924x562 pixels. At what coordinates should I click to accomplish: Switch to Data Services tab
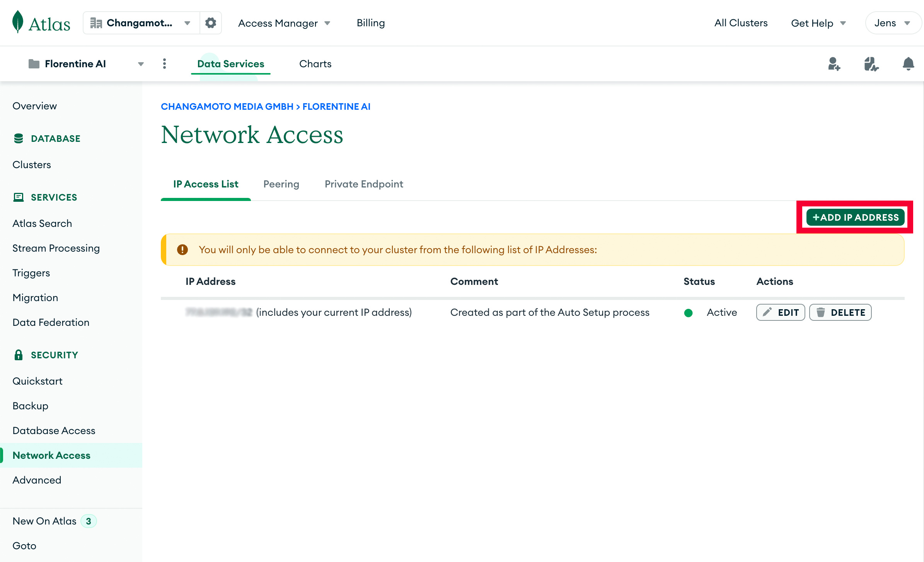(230, 64)
